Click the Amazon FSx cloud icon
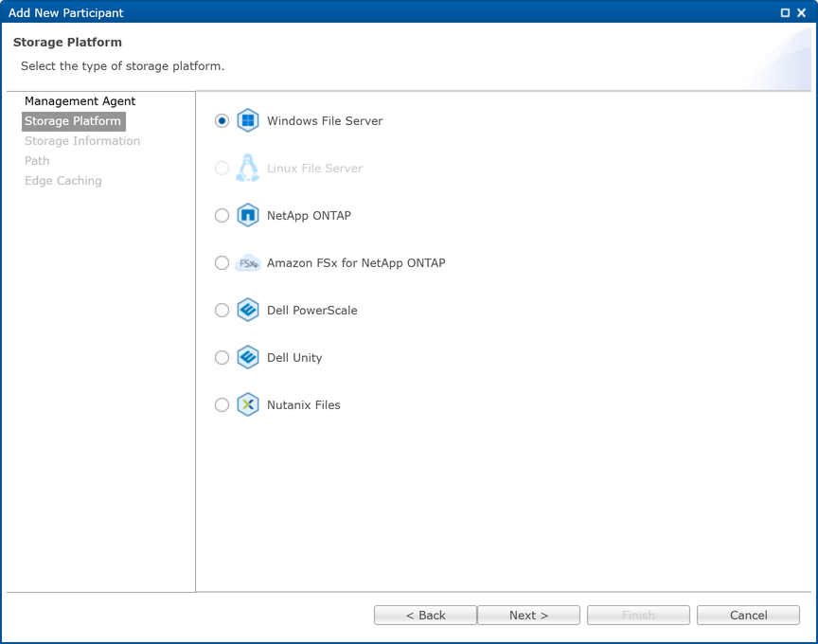 (x=248, y=263)
